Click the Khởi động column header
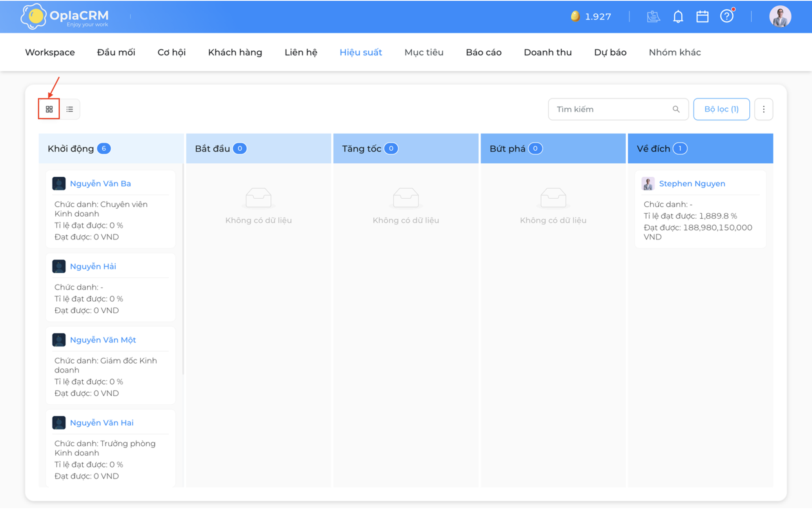This screenshot has width=812, height=509. click(x=111, y=149)
